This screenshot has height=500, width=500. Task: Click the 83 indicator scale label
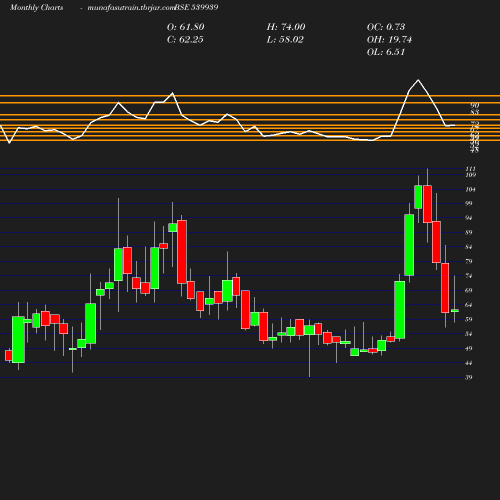(475, 112)
